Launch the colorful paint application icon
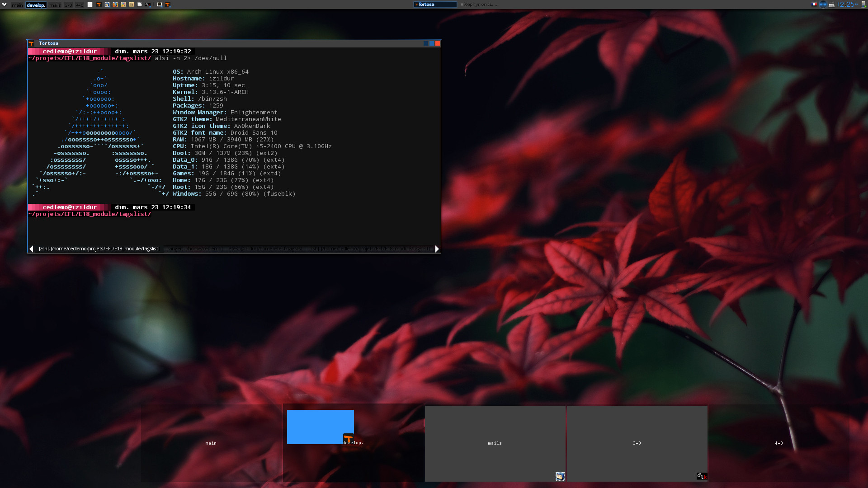 point(123,5)
